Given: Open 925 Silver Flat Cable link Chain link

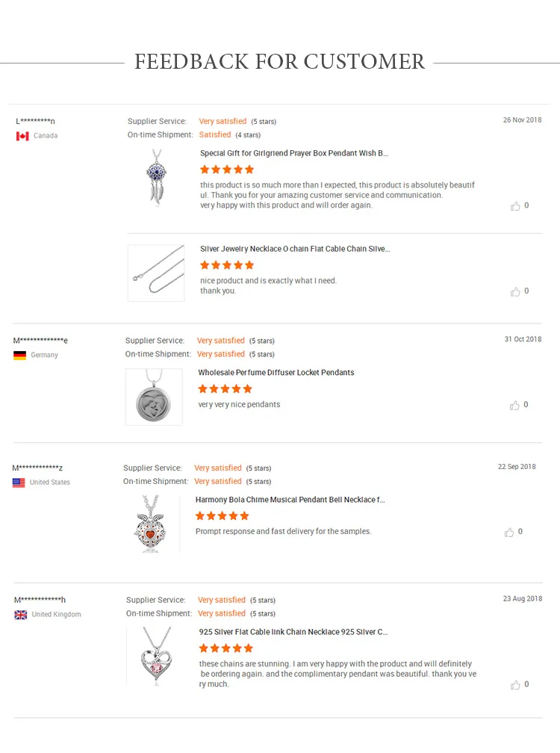Looking at the screenshot, I should pos(293,632).
